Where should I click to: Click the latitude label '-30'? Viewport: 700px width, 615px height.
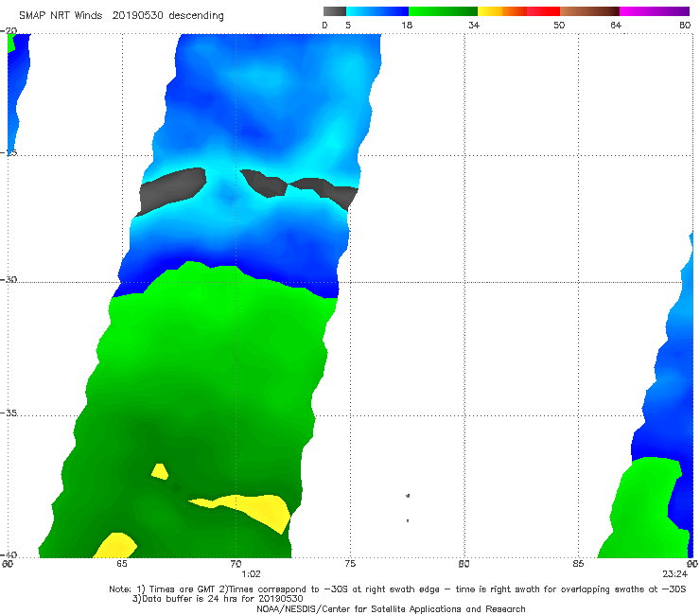(9, 279)
